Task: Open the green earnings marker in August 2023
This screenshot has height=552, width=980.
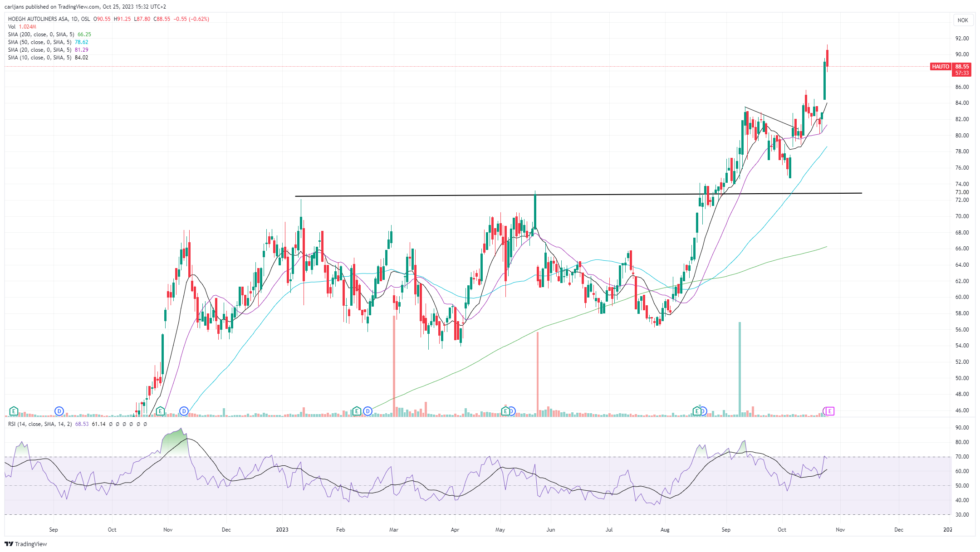Action: pos(697,411)
